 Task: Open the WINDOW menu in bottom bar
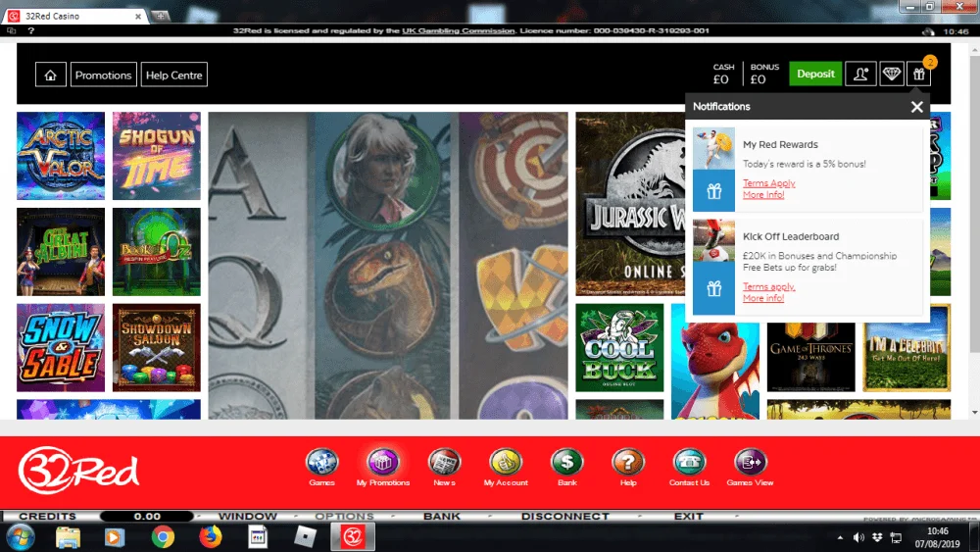pyautogui.click(x=248, y=517)
